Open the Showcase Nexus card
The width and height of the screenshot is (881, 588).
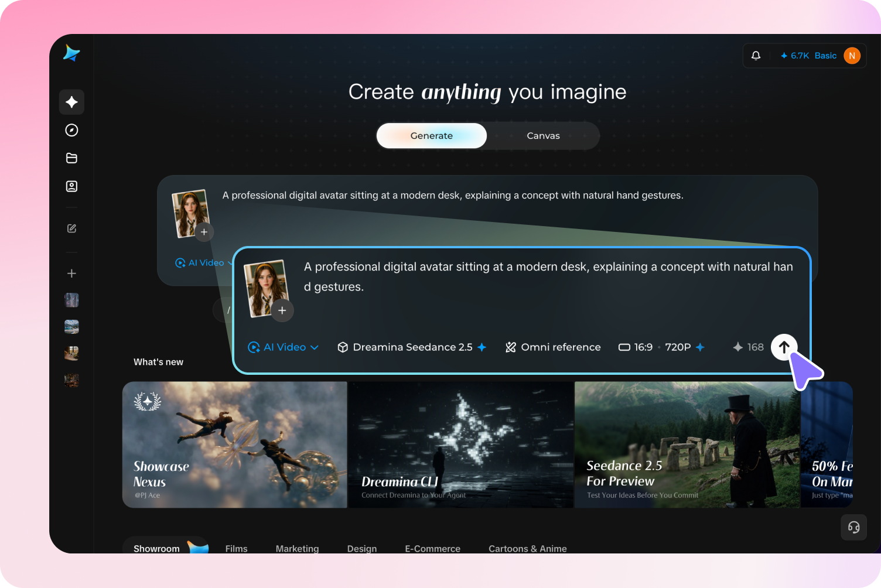235,445
